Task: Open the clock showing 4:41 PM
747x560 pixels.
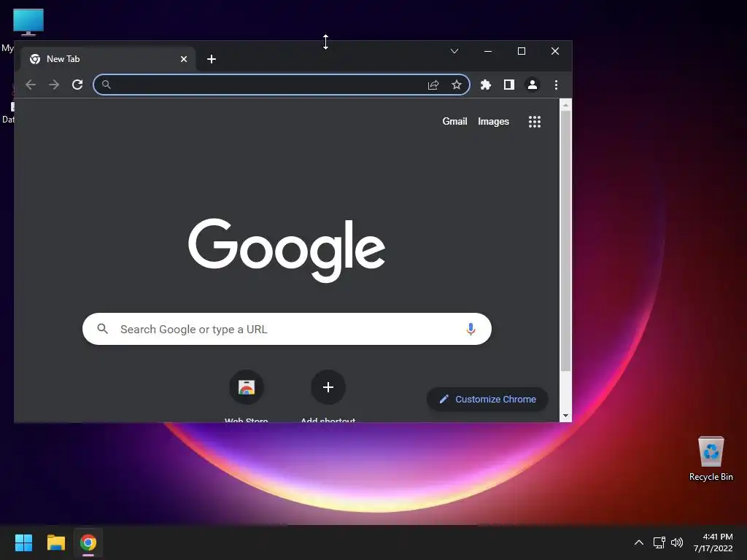Action: pyautogui.click(x=713, y=542)
